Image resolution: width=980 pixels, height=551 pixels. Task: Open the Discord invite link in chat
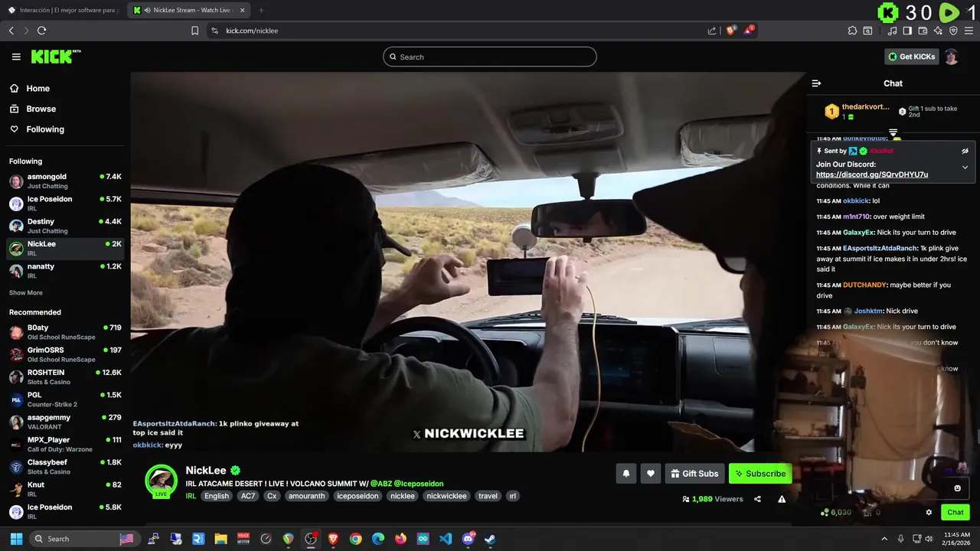[872, 174]
